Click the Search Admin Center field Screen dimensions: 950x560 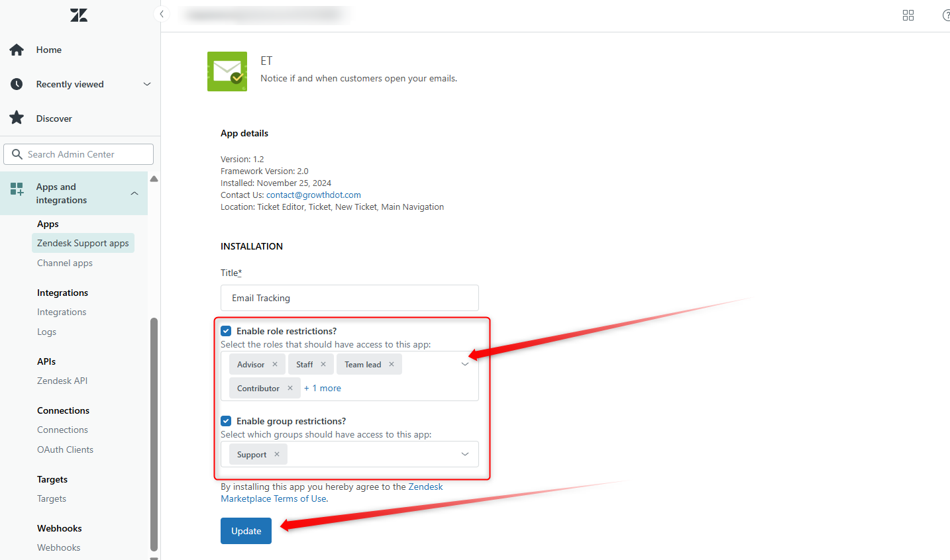click(79, 154)
